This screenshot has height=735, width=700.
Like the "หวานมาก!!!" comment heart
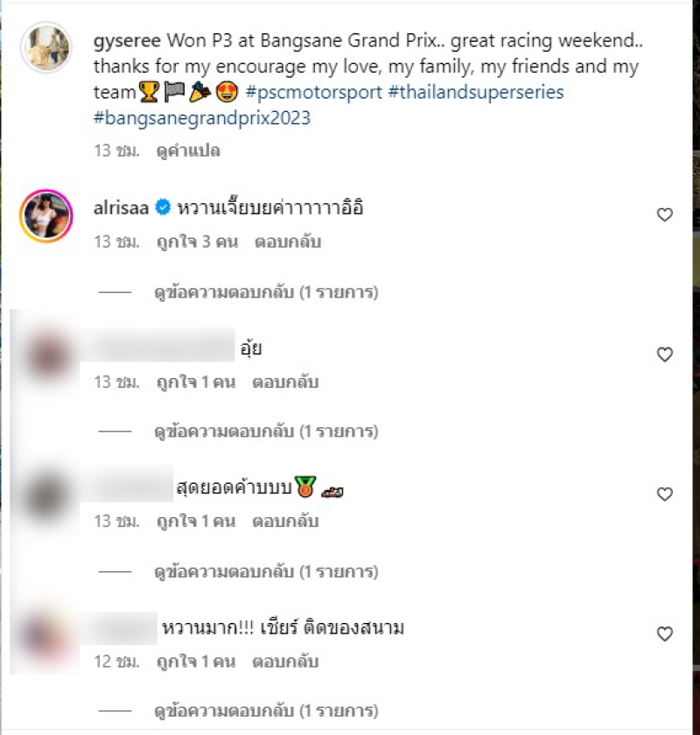tap(664, 633)
